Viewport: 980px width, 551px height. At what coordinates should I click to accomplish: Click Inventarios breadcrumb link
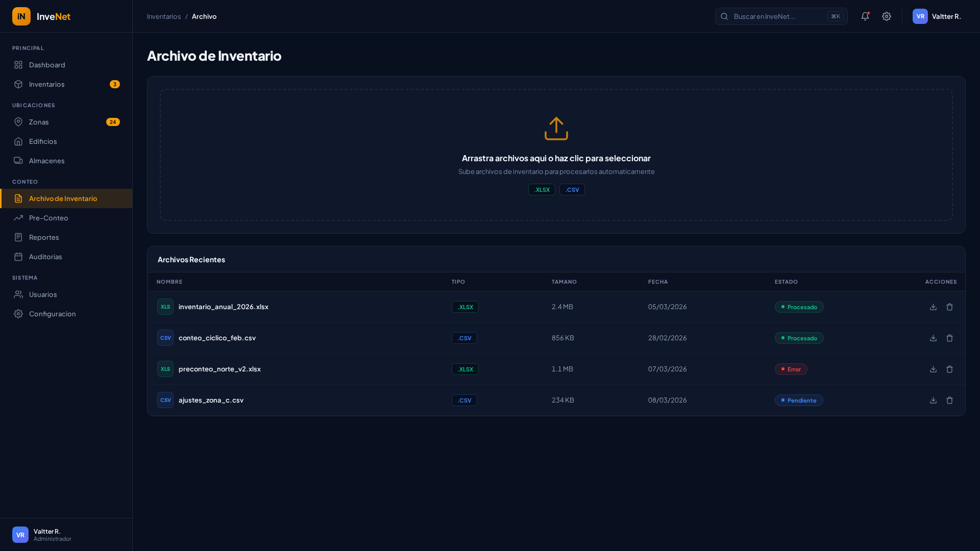pyautogui.click(x=164, y=16)
